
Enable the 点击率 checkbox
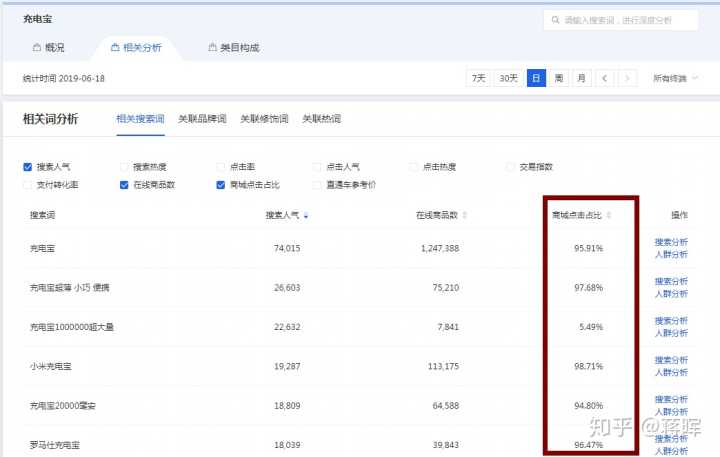tap(221, 167)
